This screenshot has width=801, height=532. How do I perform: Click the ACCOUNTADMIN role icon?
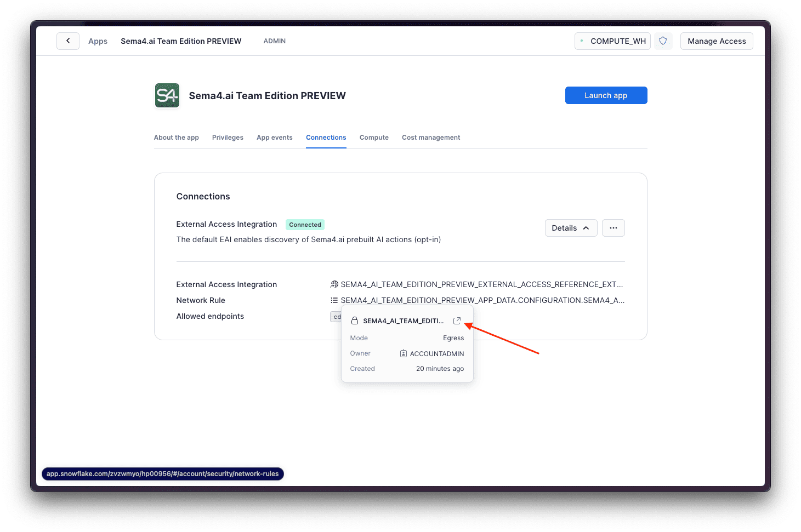(404, 353)
